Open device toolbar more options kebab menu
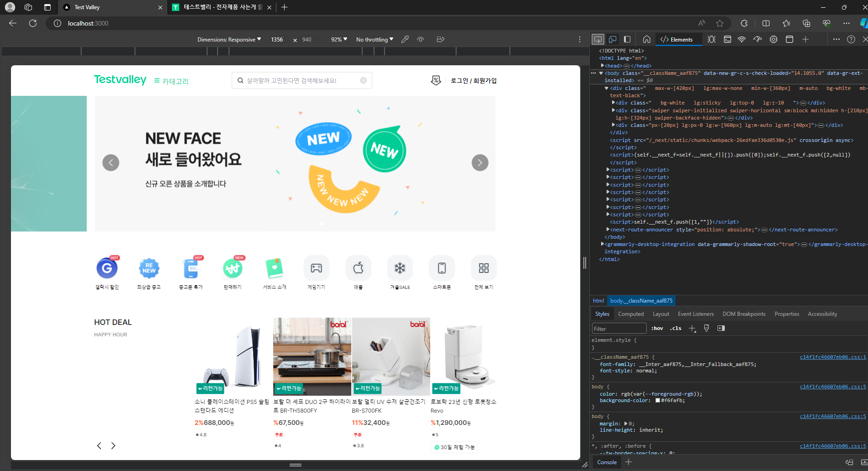 (x=580, y=40)
